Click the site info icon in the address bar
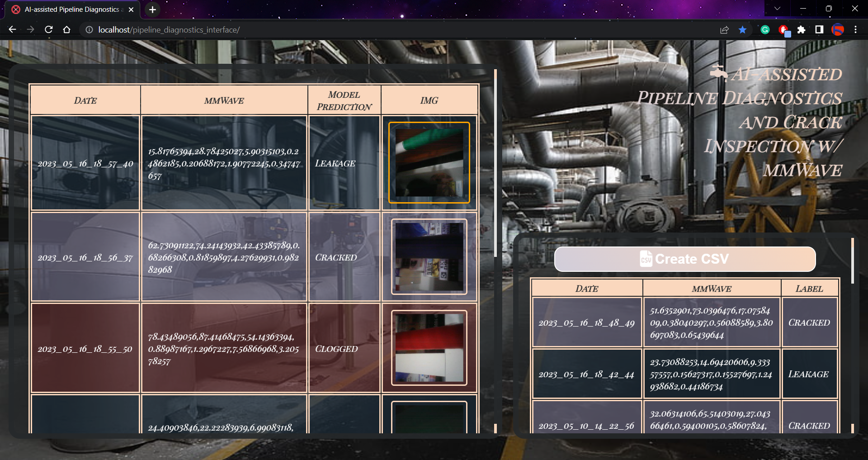868x460 pixels. point(89,29)
